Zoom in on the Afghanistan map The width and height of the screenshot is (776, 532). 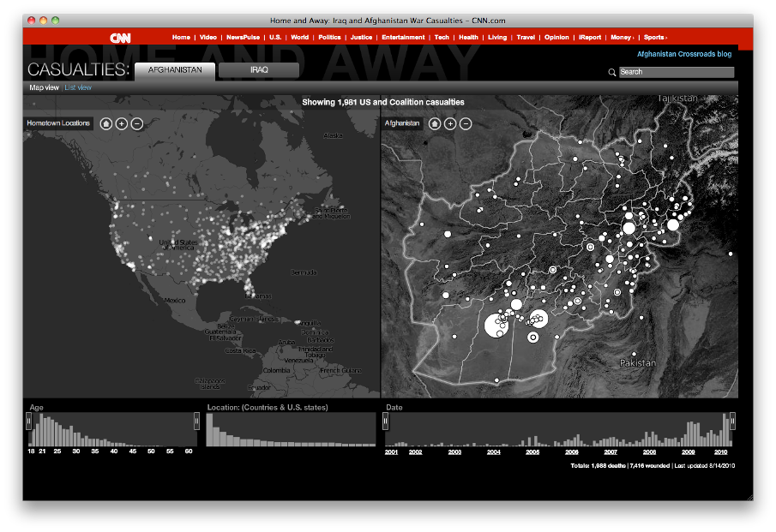click(450, 124)
